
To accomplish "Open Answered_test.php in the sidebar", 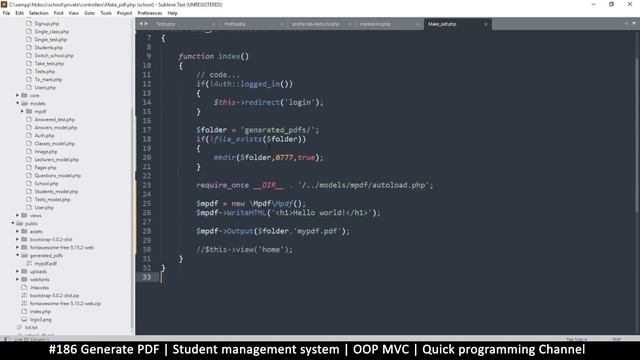I will coord(55,120).
